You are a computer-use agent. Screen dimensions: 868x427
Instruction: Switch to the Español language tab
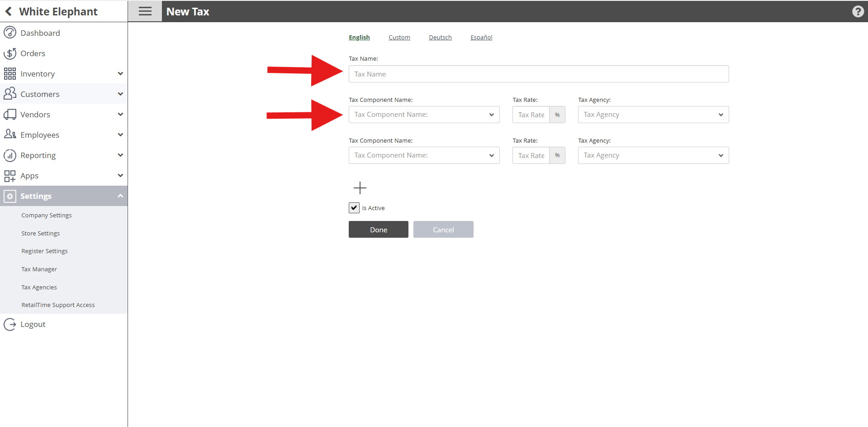tap(481, 37)
